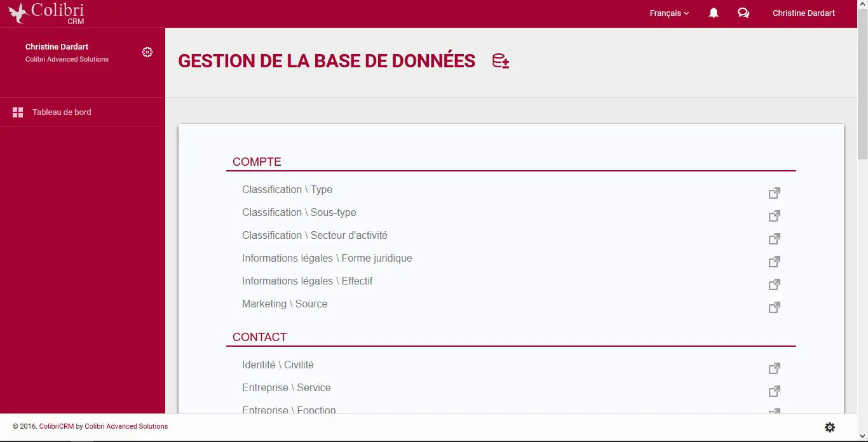Screen dimensions: 868x442
Task: Open the Français language dropdown
Action: pyautogui.click(x=669, y=13)
